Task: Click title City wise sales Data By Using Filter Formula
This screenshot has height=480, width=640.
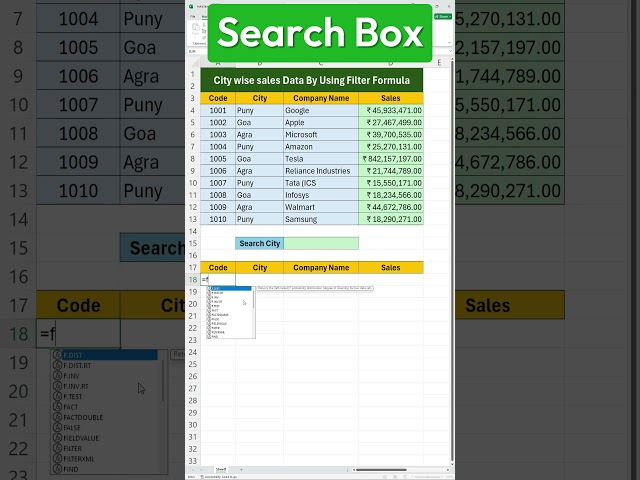Action: pyautogui.click(x=312, y=80)
